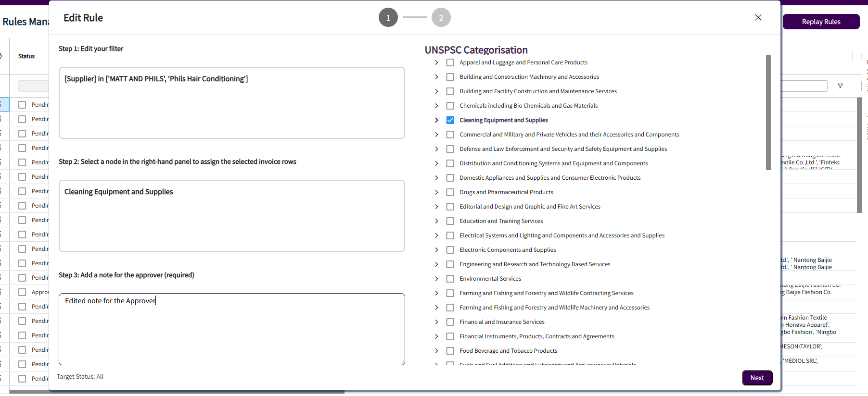Tick Engineering and Research and Technology Services
868x396 pixels.
(450, 264)
